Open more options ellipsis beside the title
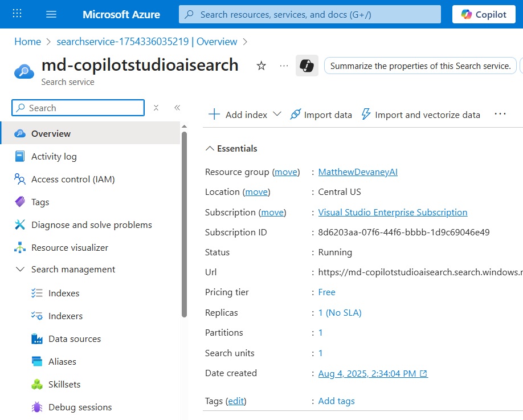Viewport: 523px width, 420px height. click(x=284, y=66)
